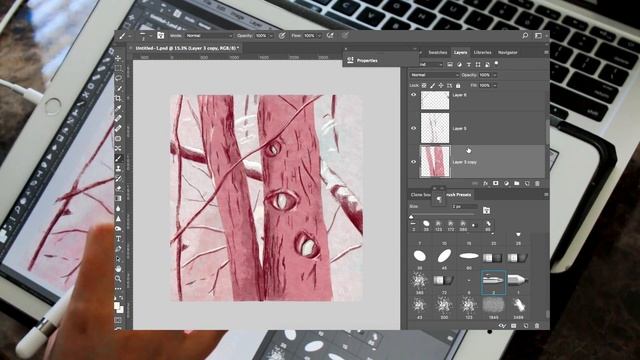Select the Type tool

click(118, 239)
